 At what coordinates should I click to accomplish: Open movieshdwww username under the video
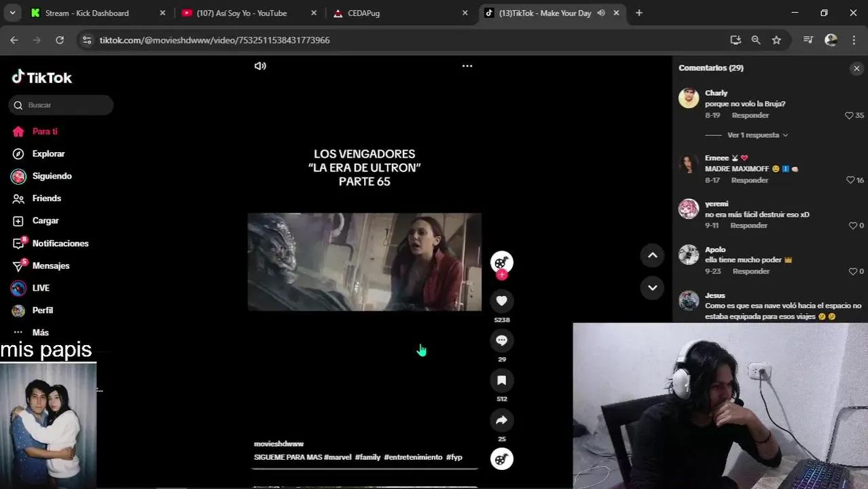(278, 443)
